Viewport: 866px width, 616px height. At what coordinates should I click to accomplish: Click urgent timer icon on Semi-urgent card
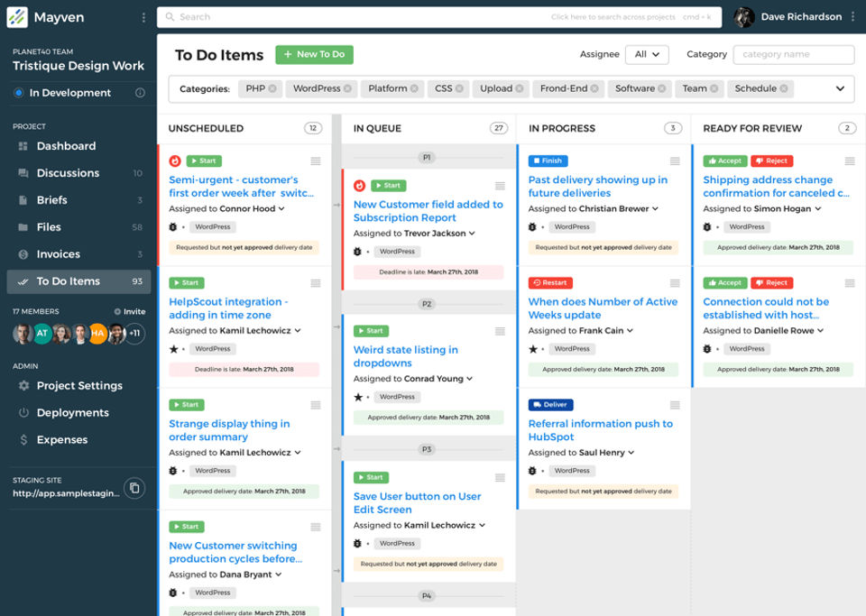click(x=175, y=161)
